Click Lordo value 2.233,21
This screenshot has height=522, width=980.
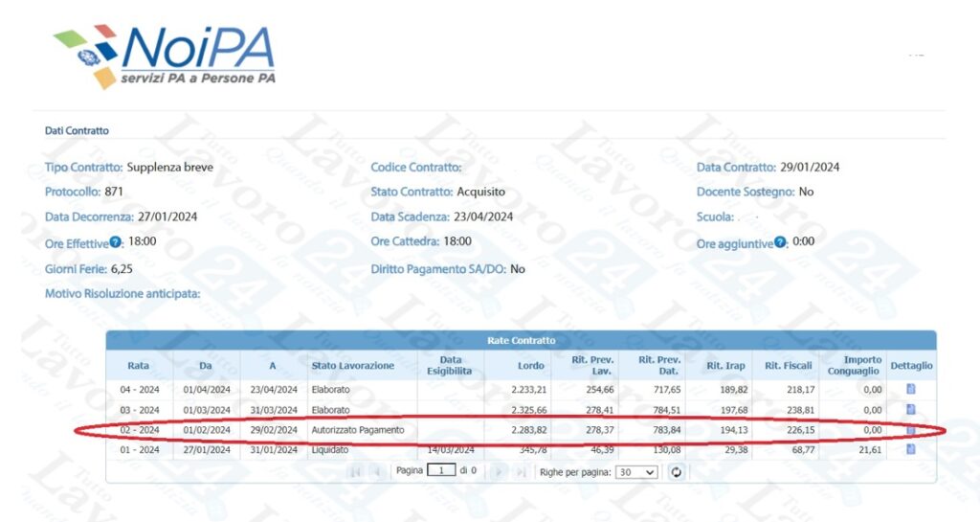click(528, 390)
